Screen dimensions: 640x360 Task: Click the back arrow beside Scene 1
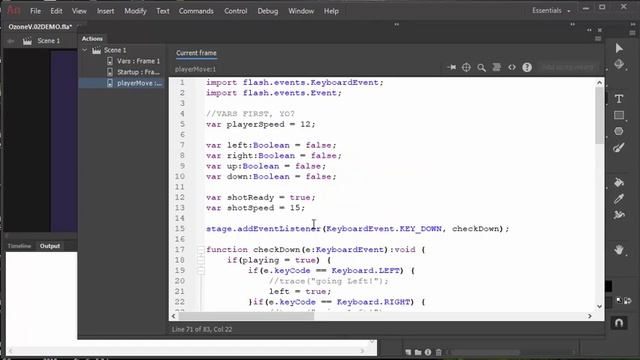(11, 41)
